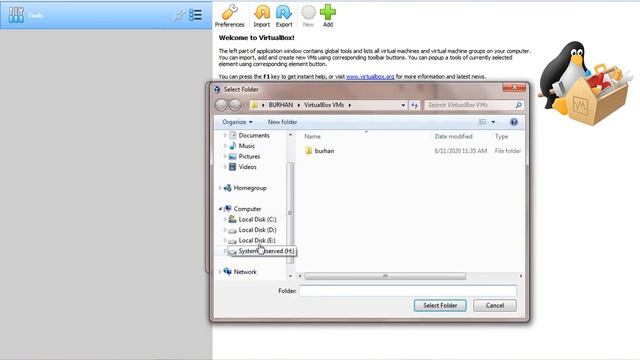
Task: Select Homegroup in the navigation tree
Action: 250,188
